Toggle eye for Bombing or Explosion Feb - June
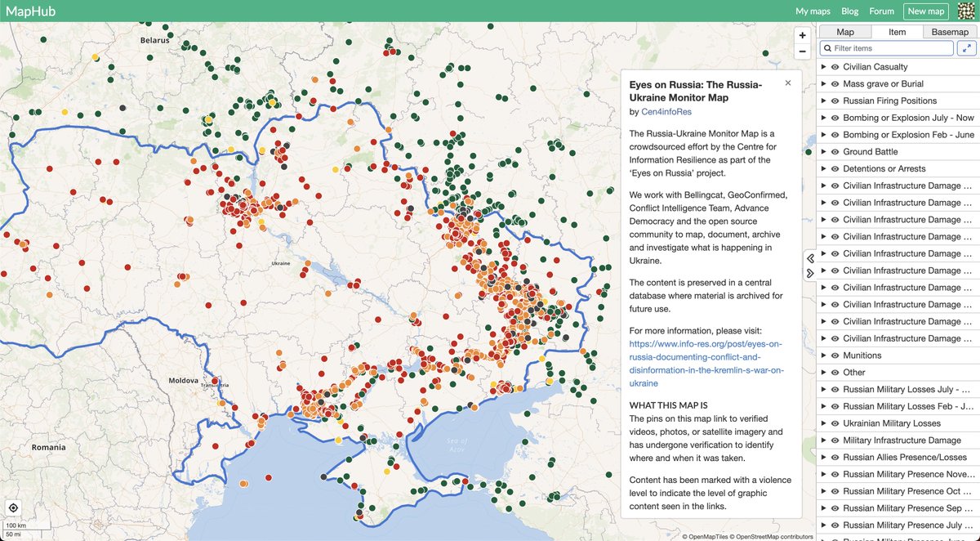Viewport: 980px width, 541px height. click(835, 135)
